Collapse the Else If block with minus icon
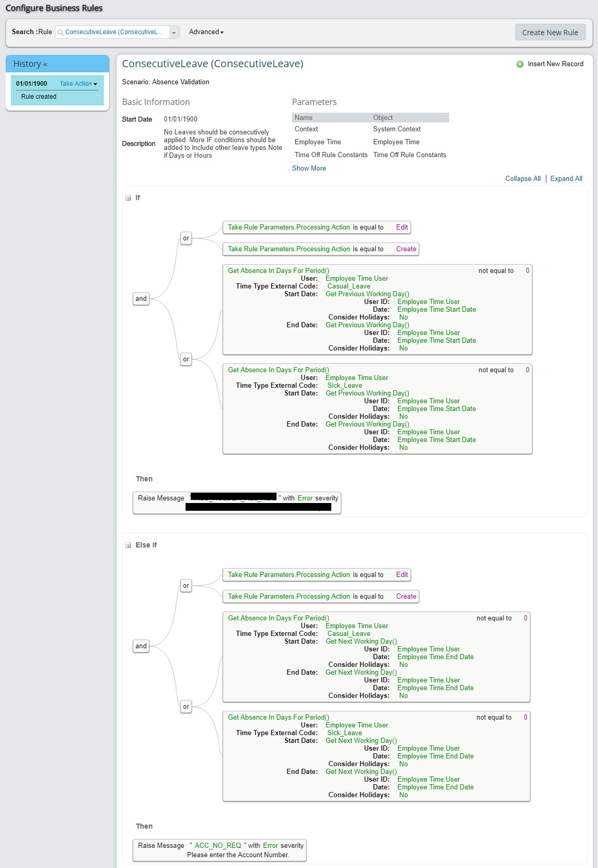The image size is (598, 868). [128, 545]
